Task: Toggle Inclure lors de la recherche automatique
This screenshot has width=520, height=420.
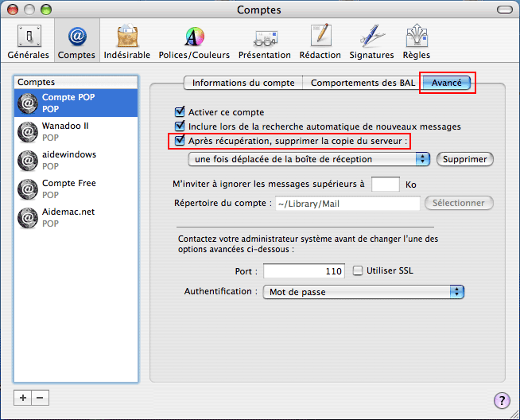Action: pyautogui.click(x=180, y=126)
